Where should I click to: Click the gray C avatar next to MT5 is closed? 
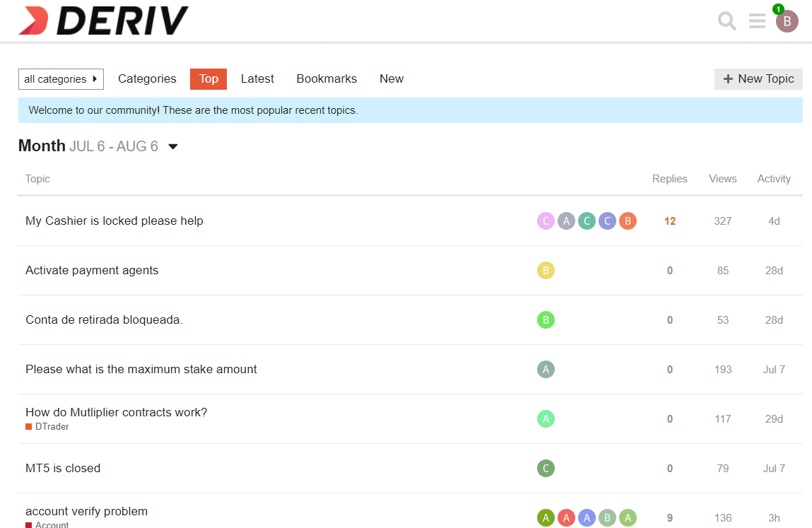coord(546,468)
